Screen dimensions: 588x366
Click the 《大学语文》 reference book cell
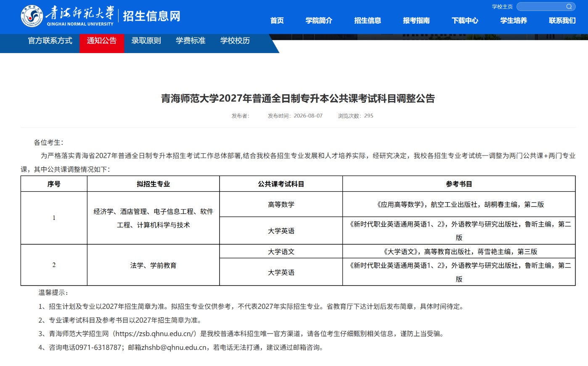[x=459, y=251]
